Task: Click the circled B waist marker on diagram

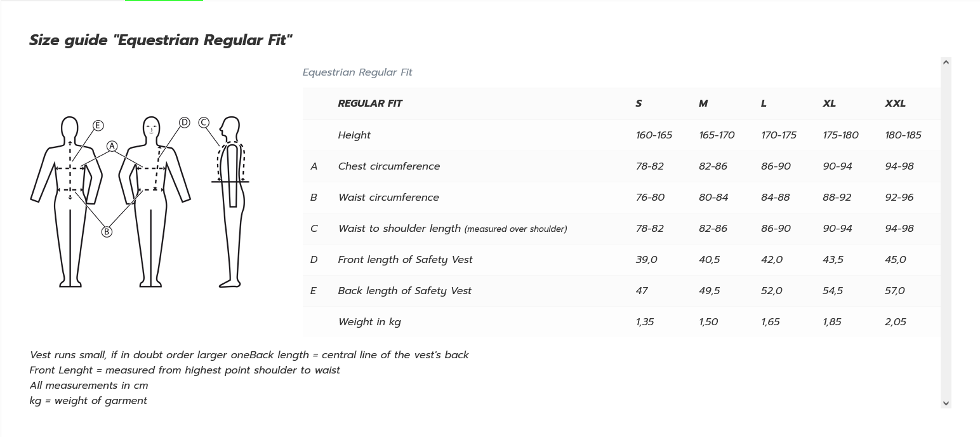Action: (x=107, y=232)
